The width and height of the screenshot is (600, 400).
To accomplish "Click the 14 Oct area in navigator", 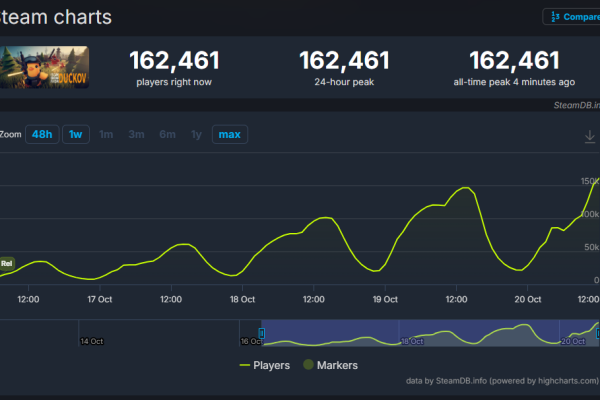I will point(91,341).
